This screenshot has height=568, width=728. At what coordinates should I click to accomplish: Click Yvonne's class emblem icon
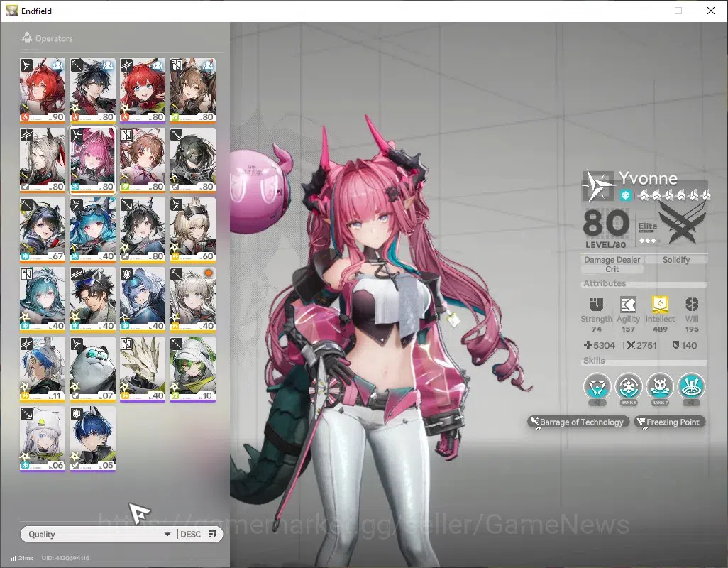point(598,186)
